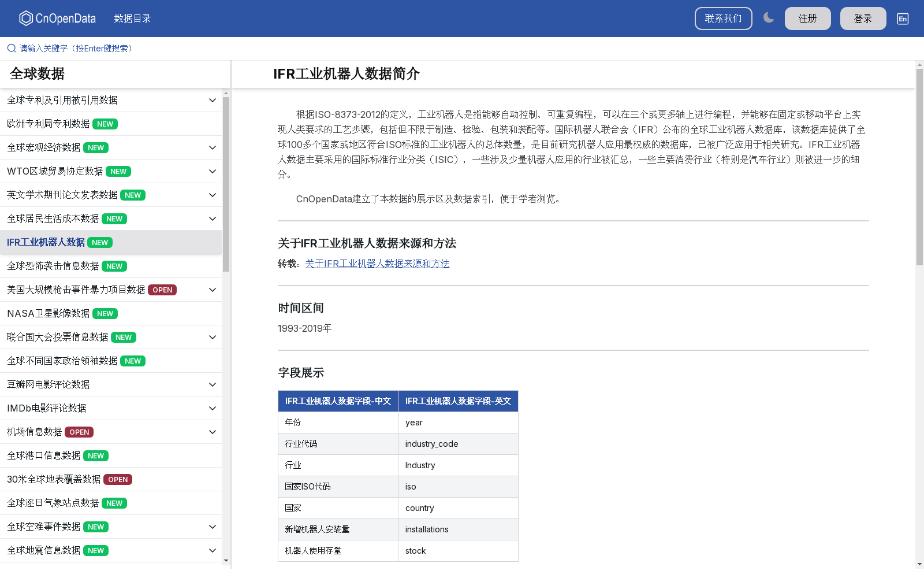Click the 1993-2019年 time range text
The height and width of the screenshot is (578, 924).
pyautogui.click(x=305, y=328)
